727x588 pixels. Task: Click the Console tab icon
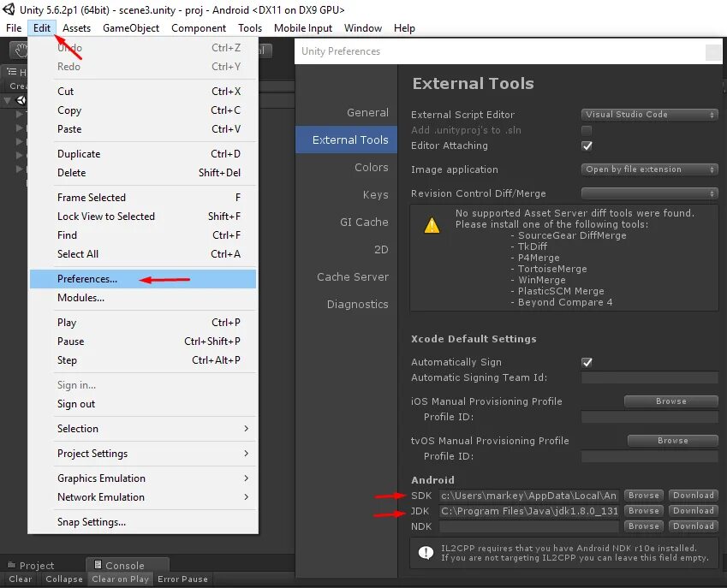[98, 564]
